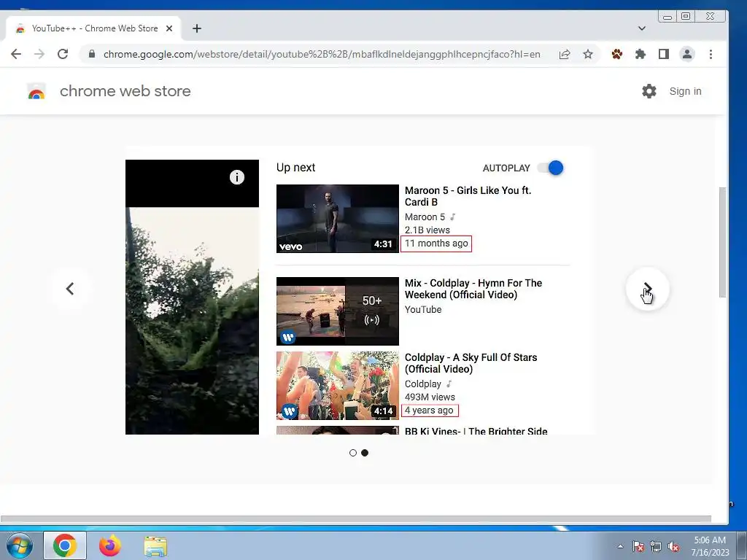This screenshot has width=747, height=560.
Task: Show next screenshot with right chevron
Action: (648, 289)
